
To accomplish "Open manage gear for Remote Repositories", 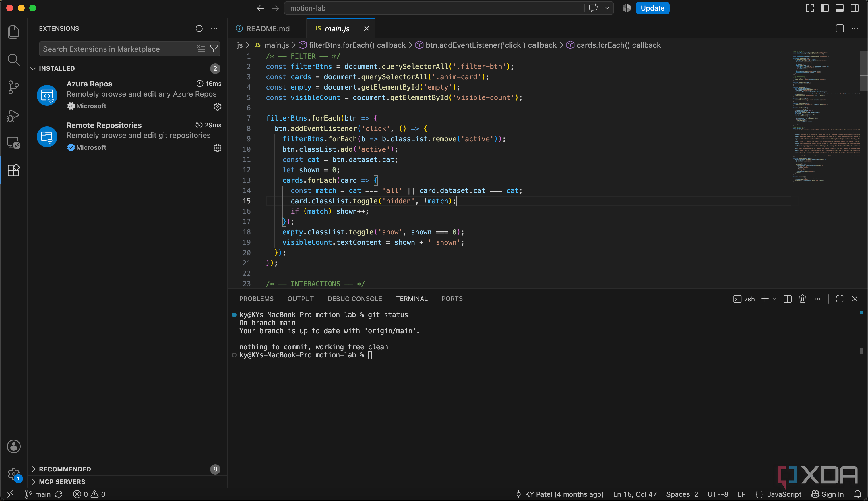I will click(217, 148).
